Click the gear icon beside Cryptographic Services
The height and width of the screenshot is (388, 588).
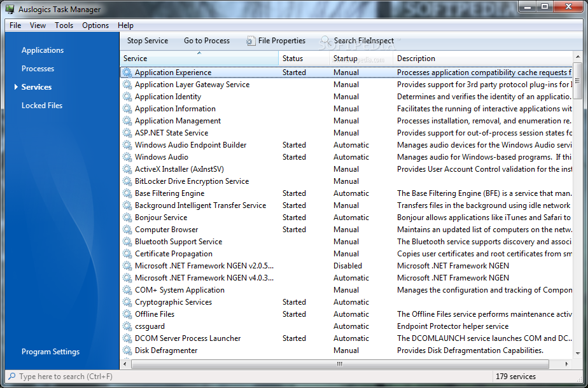click(127, 302)
